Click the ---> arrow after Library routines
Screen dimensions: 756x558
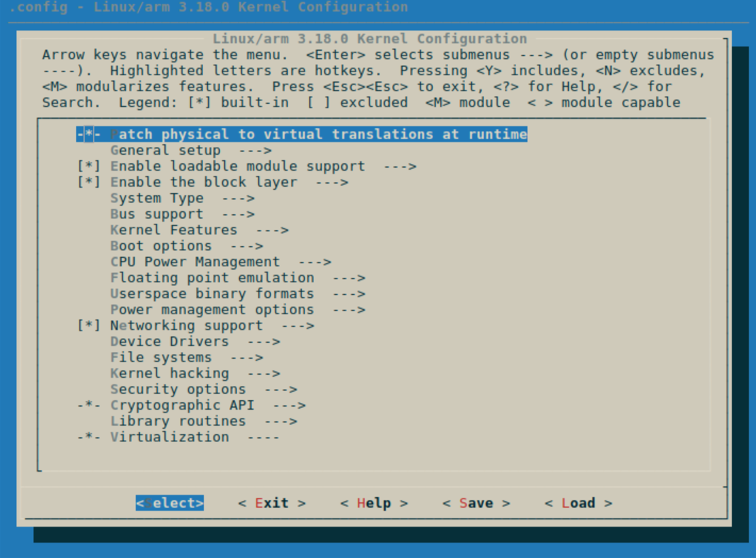tap(281, 421)
